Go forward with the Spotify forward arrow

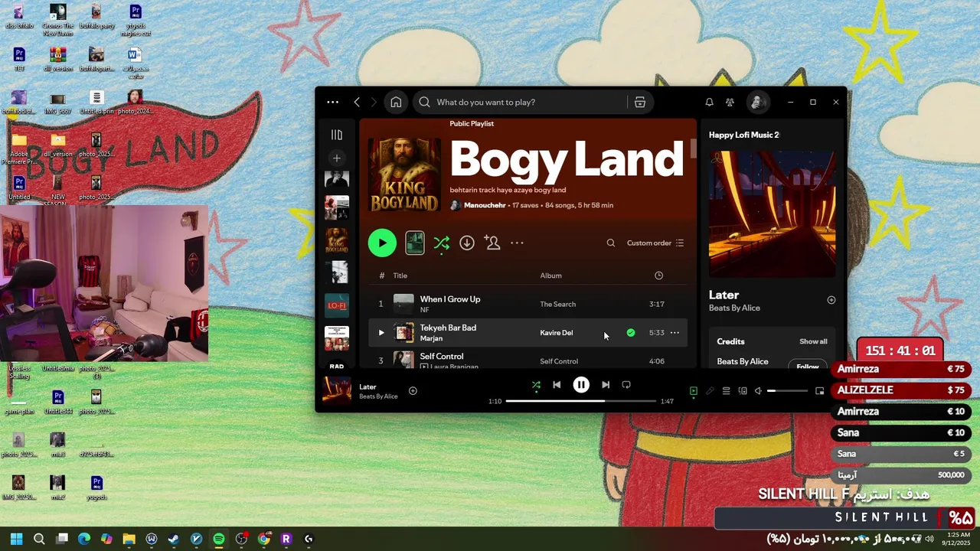[x=374, y=102]
